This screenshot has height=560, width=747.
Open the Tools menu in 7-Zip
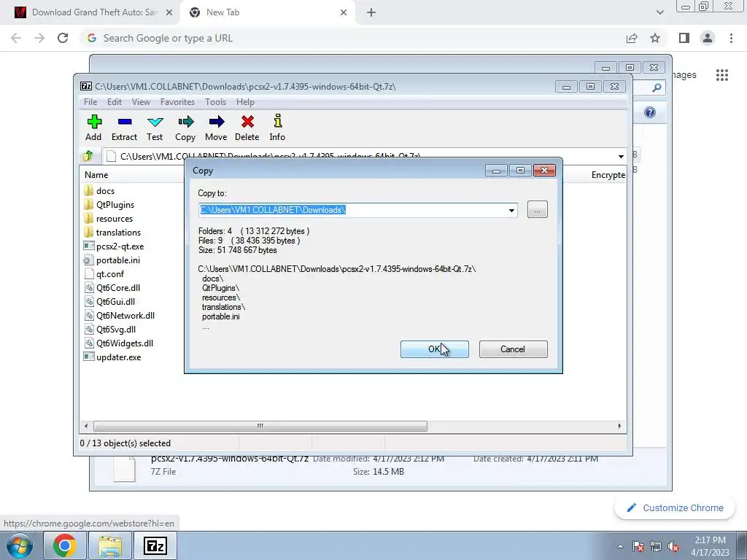tap(216, 102)
